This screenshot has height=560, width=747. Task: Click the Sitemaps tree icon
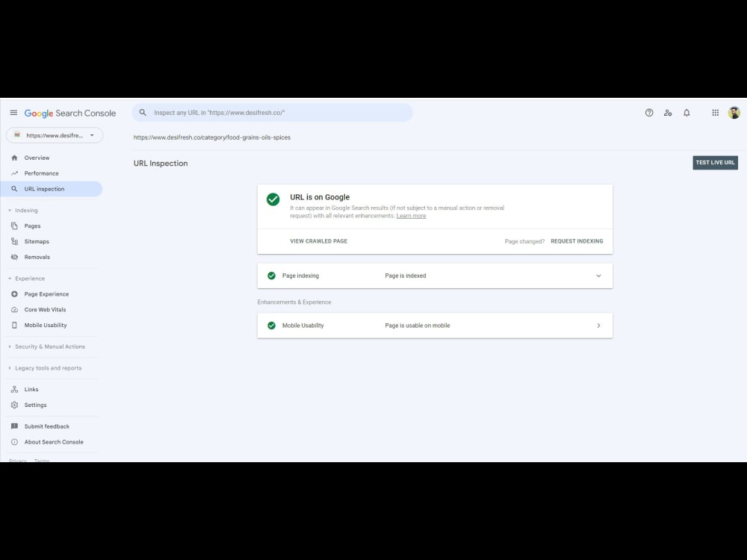tap(14, 241)
